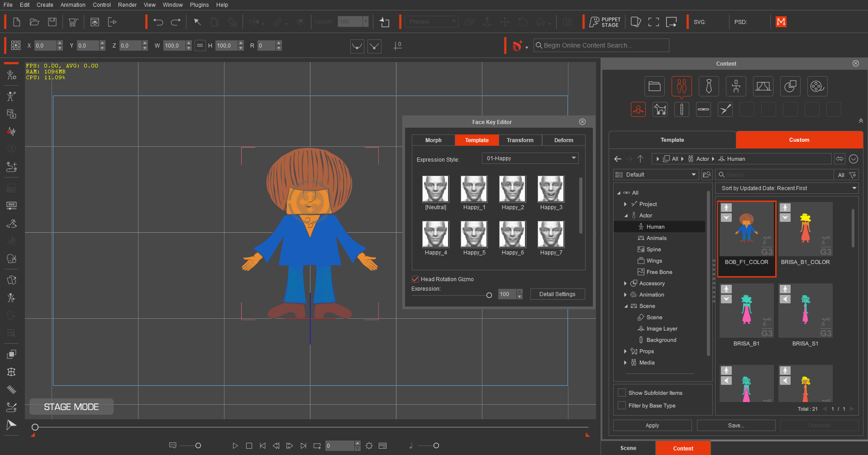Click the Detail Settings button
Image resolution: width=868 pixels, height=455 pixels.
(557, 294)
